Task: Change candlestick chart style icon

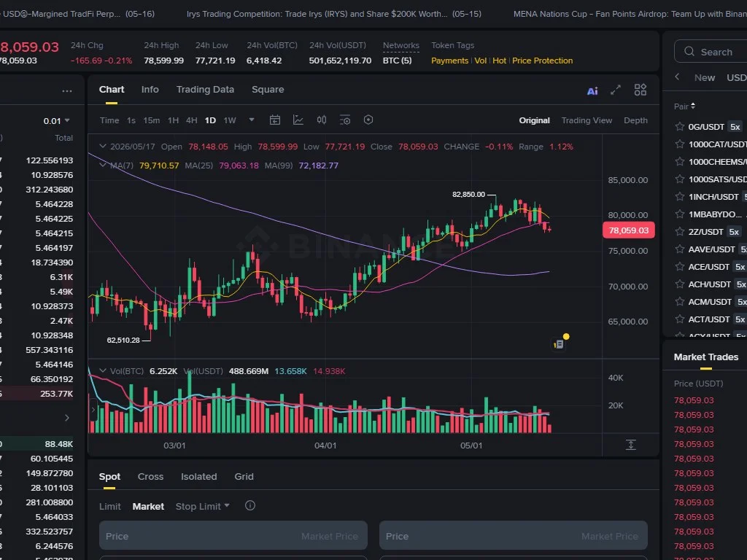Action: click(322, 120)
